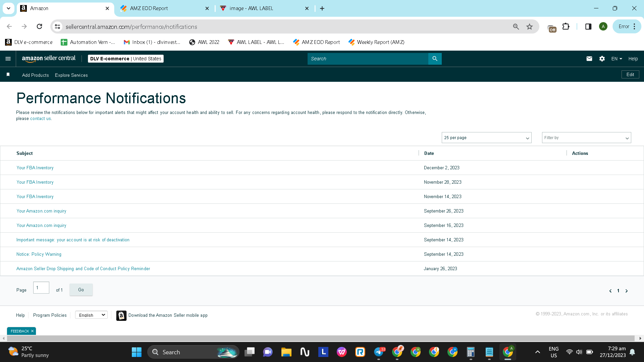View site information icon in address bar
The height and width of the screenshot is (362, 644).
(x=58, y=26)
